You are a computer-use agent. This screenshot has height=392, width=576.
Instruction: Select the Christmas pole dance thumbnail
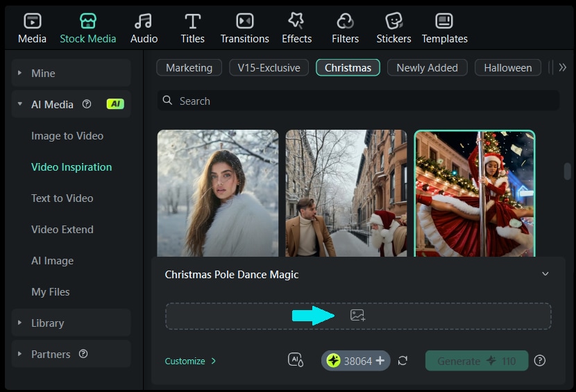coord(475,194)
